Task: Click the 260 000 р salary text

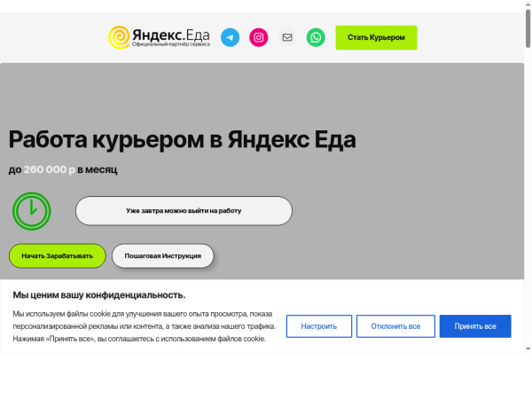Action: (x=49, y=169)
